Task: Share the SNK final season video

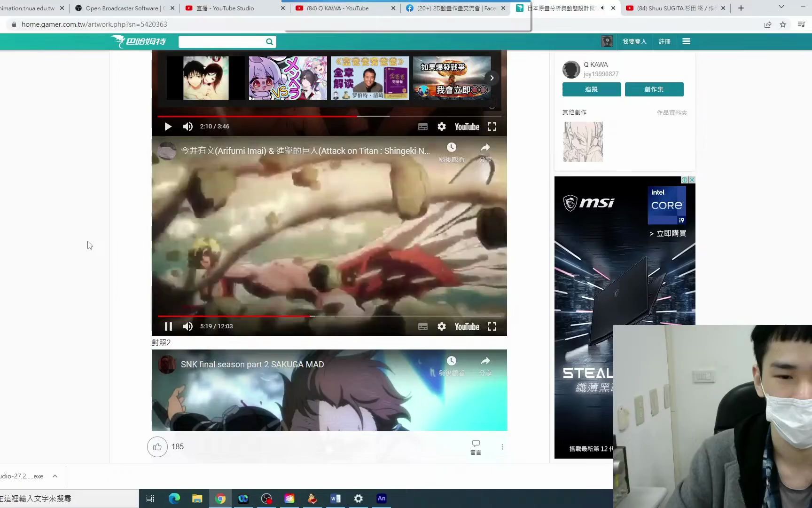Action: (485, 365)
